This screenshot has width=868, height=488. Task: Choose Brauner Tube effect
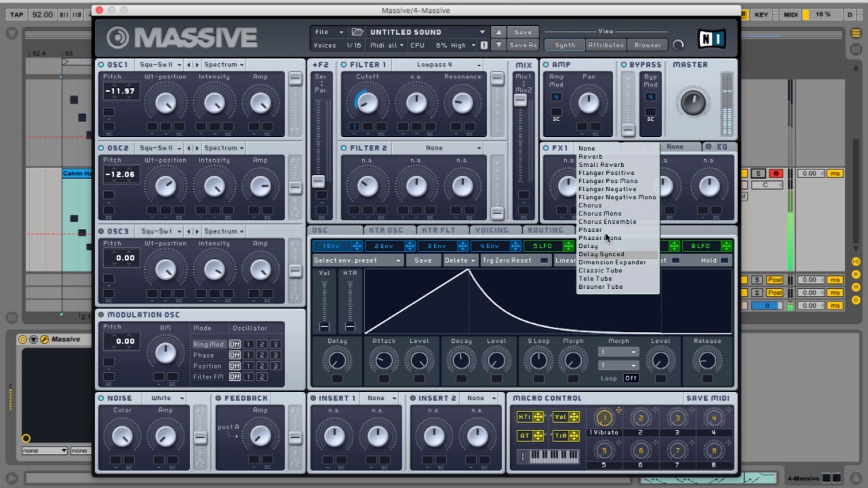click(x=600, y=287)
